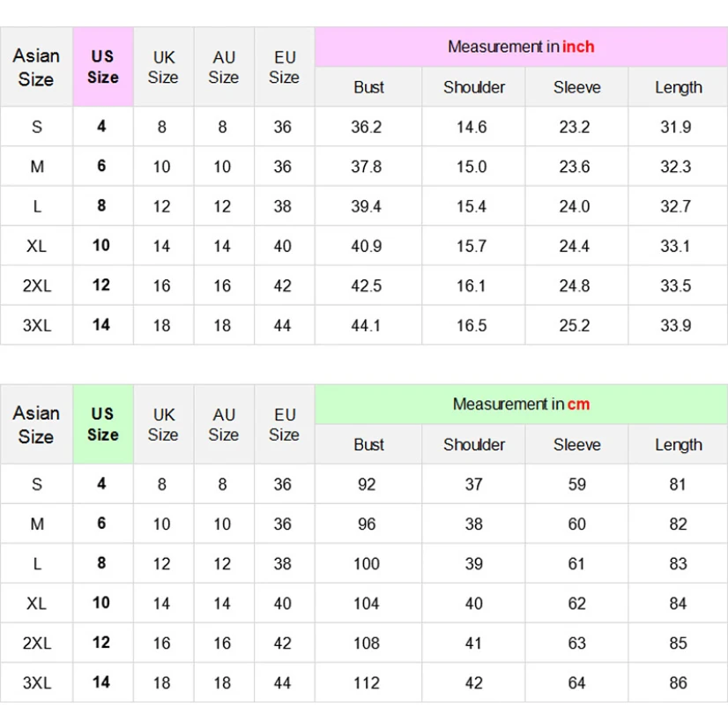The width and height of the screenshot is (728, 728).
Task: Click the Length header in cm table
Action: (x=678, y=444)
